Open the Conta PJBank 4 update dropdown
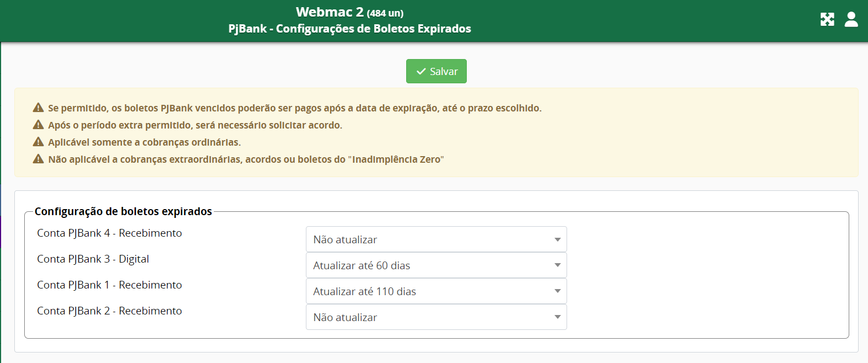The image size is (868, 363). (436, 239)
